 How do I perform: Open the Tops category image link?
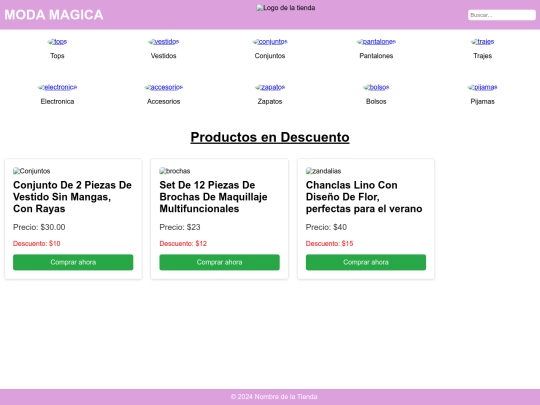pyautogui.click(x=57, y=42)
